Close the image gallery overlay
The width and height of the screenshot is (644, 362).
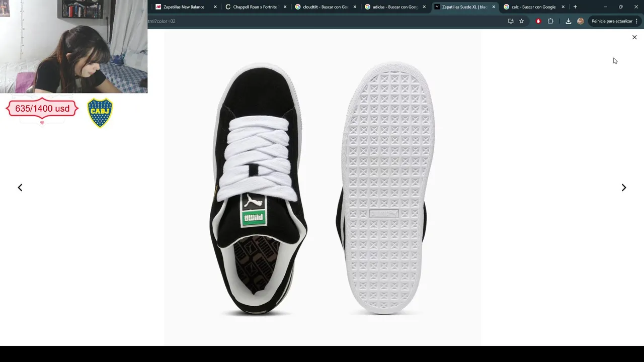click(634, 37)
